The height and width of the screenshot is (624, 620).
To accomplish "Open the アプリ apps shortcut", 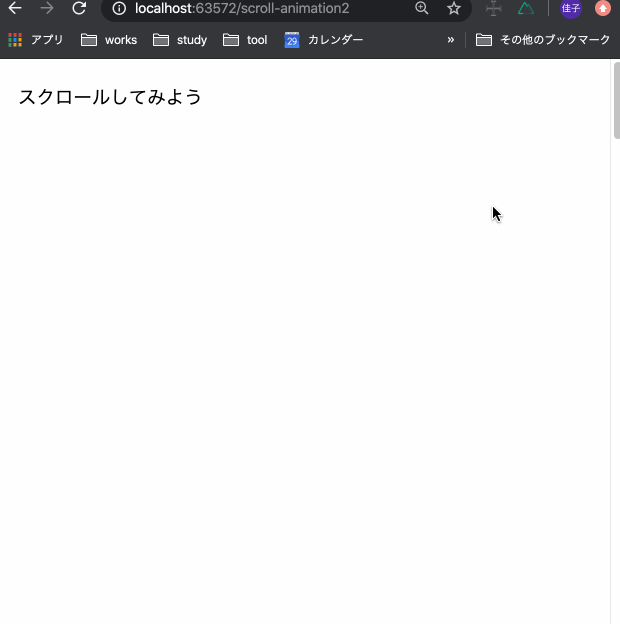I will click(x=35, y=40).
